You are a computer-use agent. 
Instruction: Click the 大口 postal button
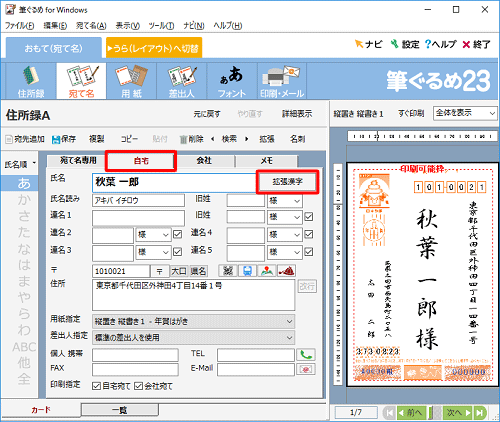179,271
